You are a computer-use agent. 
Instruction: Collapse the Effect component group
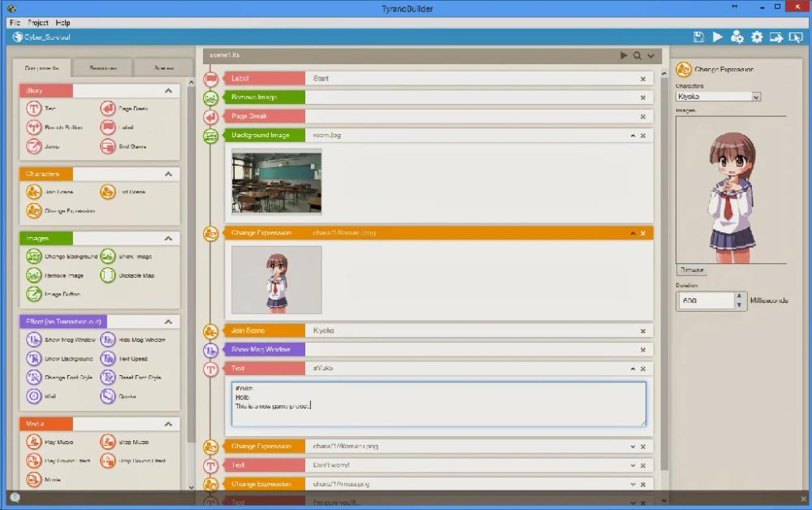click(x=168, y=322)
